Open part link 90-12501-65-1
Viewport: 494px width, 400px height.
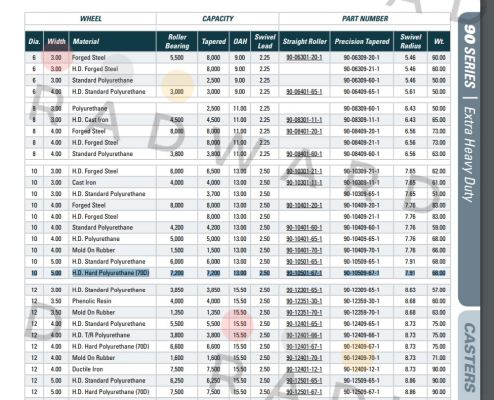[x=304, y=381]
